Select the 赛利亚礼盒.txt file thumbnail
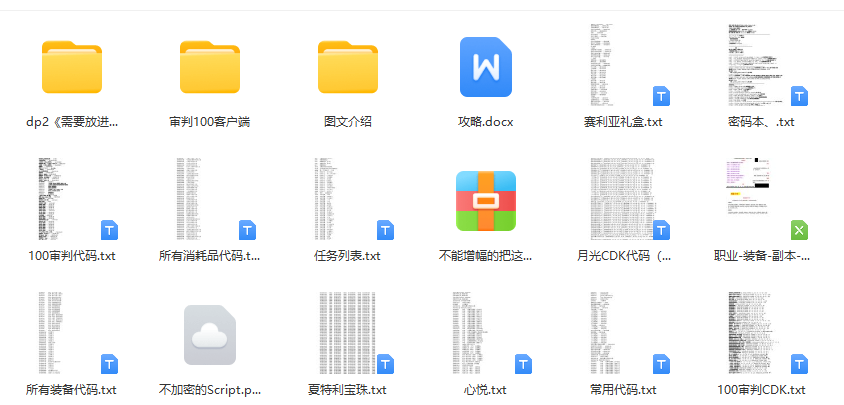This screenshot has width=844, height=405. (x=623, y=66)
